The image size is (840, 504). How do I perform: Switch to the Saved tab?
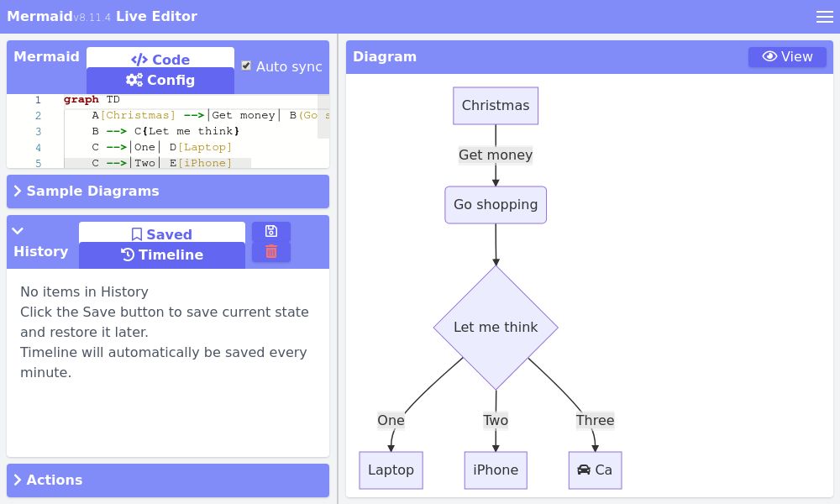pos(161,234)
